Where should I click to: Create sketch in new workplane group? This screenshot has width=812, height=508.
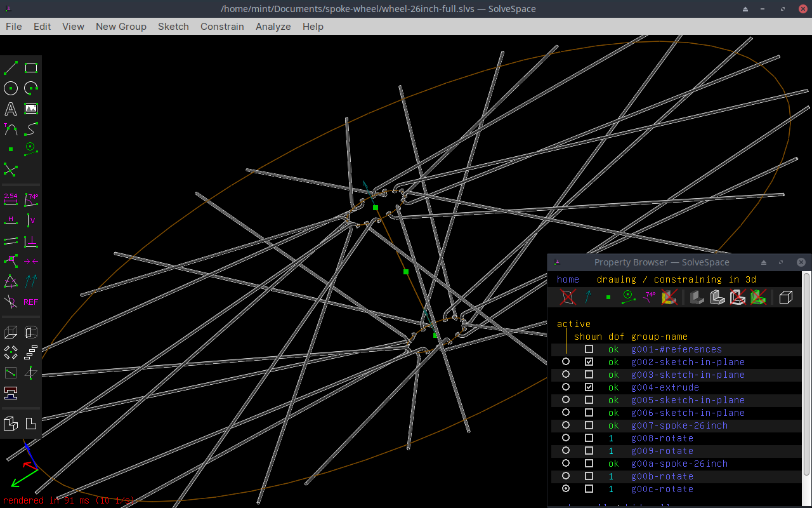(11, 373)
